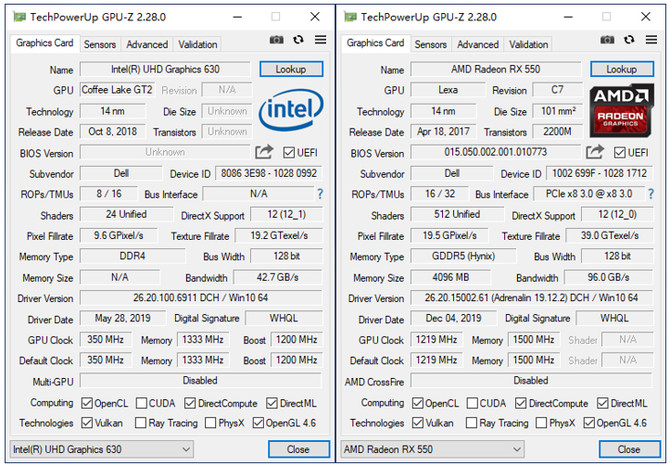The height and width of the screenshot is (466, 670).
Task: Click Name field showing Intel(R) UHD Graphics 630
Action: (165, 69)
